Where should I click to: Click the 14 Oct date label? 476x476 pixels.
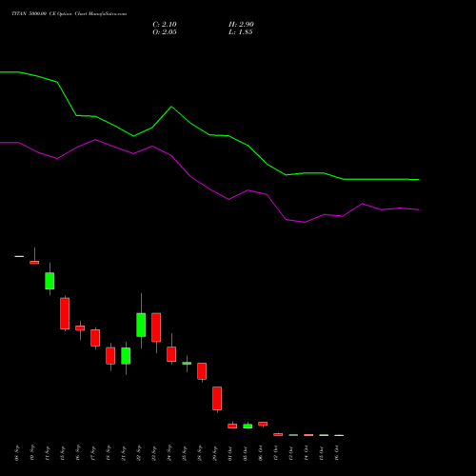tap(307, 453)
